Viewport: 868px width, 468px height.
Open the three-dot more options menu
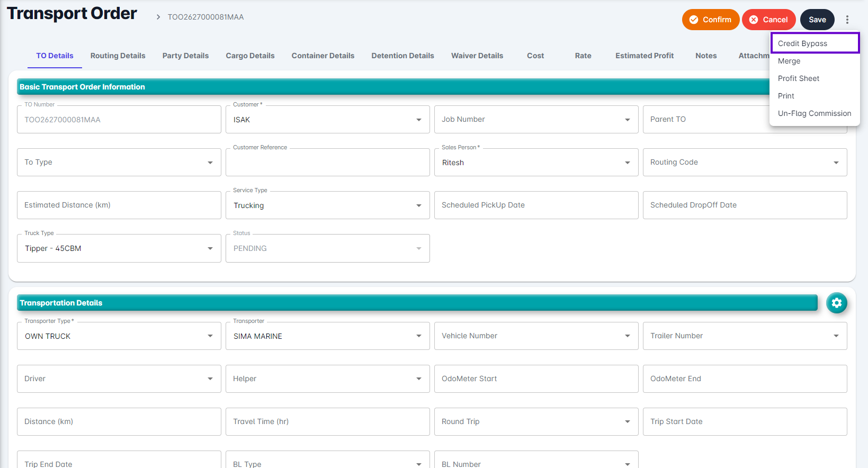click(847, 20)
